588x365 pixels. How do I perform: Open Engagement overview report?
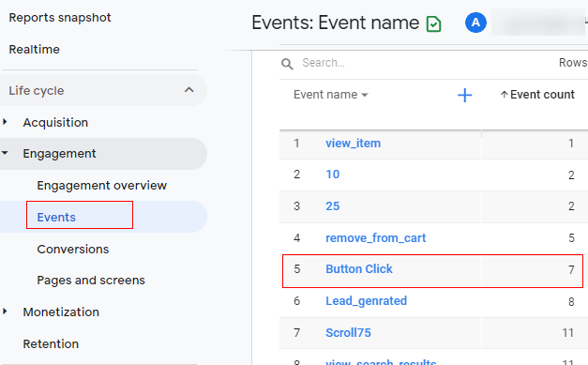(x=101, y=185)
